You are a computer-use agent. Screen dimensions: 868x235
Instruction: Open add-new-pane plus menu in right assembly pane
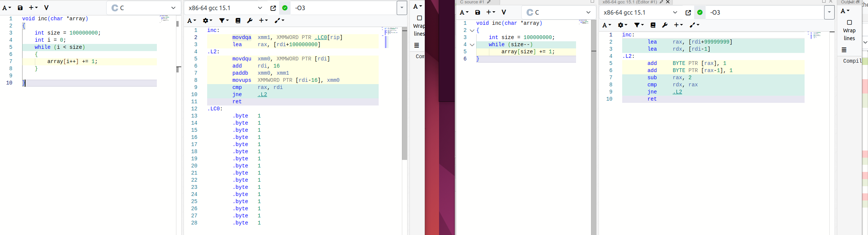tap(678, 25)
